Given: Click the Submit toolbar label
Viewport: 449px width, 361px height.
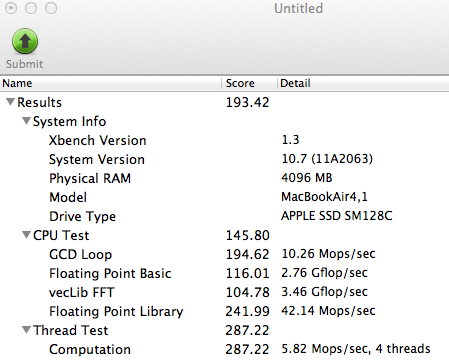Looking at the screenshot, I should (24, 64).
